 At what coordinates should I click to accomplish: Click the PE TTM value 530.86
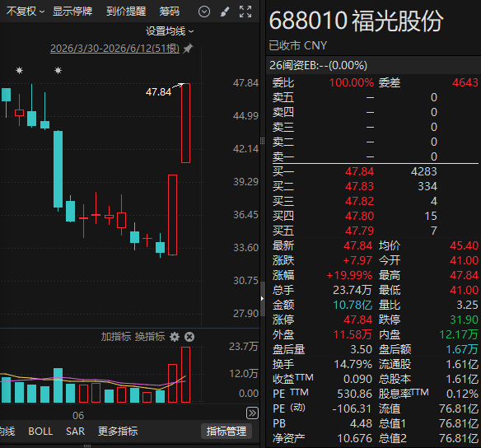tap(354, 394)
